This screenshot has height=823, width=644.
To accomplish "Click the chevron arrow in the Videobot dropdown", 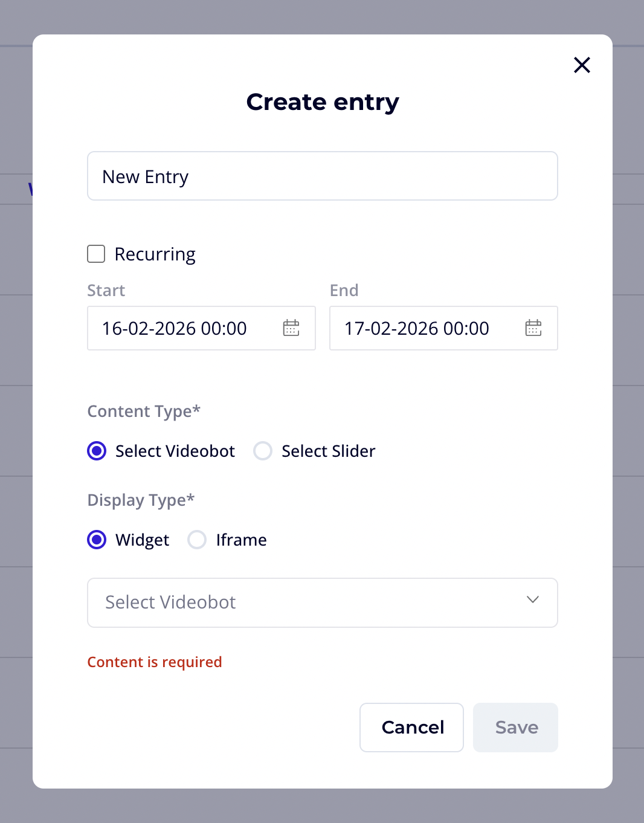I will [532, 600].
